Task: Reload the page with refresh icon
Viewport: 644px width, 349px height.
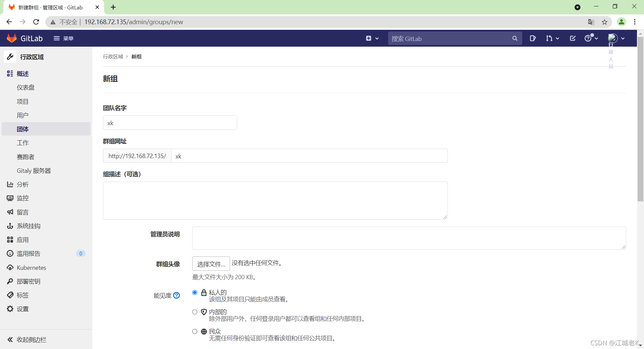Action: coord(36,22)
